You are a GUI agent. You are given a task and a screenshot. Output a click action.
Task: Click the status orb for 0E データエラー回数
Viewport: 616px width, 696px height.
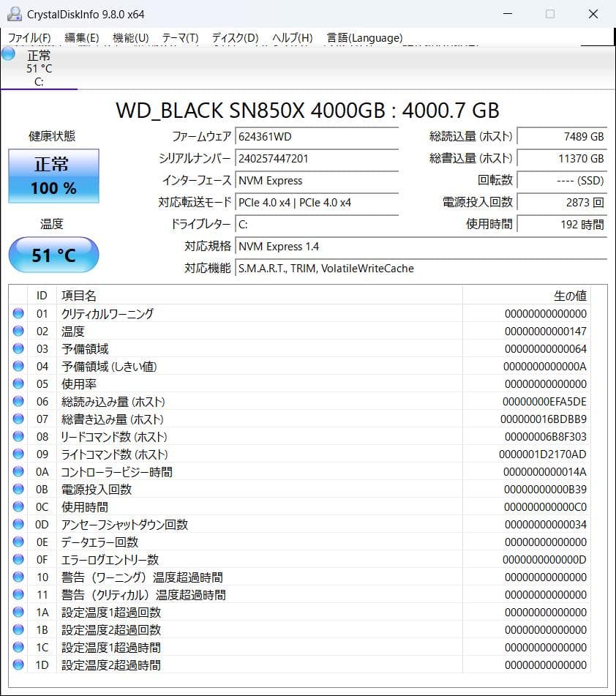pyautogui.click(x=18, y=542)
